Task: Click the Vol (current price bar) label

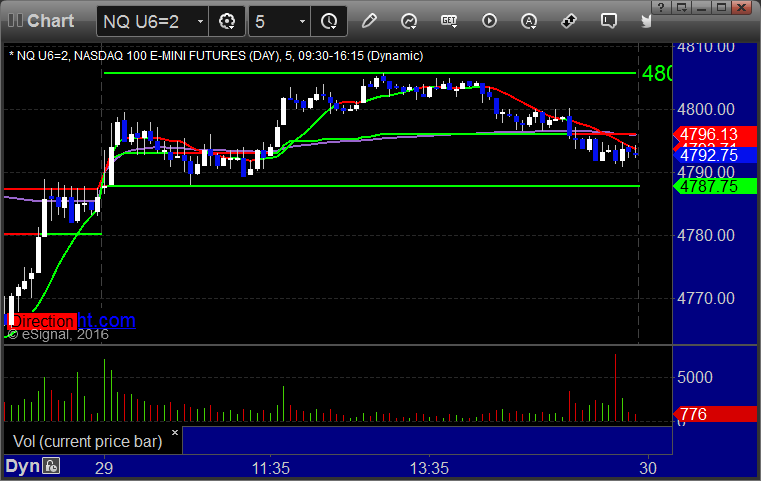Action: click(87, 441)
